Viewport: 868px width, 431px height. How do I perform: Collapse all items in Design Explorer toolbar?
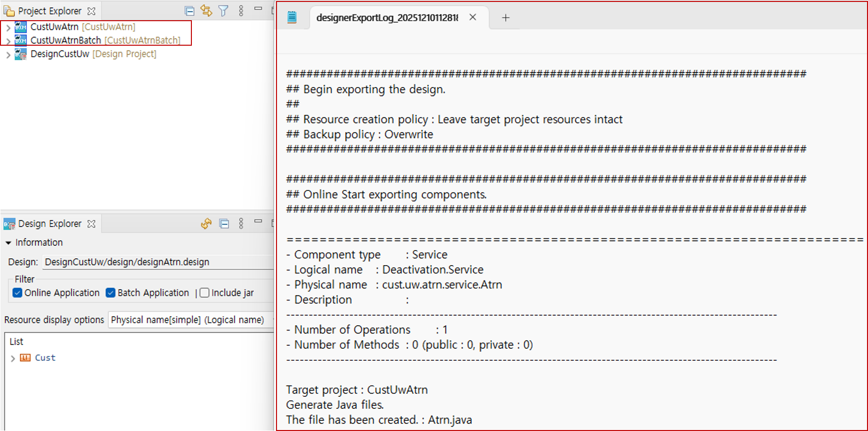(224, 224)
